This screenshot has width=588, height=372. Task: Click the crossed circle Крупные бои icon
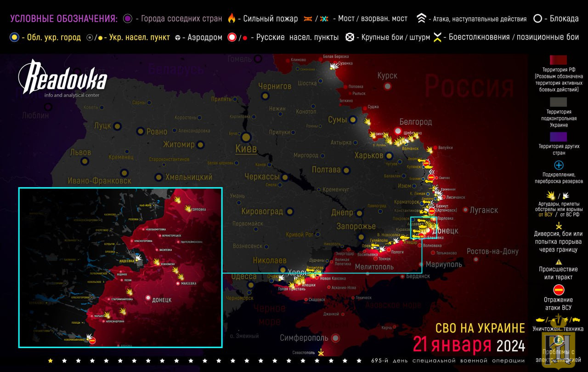[x=350, y=38]
